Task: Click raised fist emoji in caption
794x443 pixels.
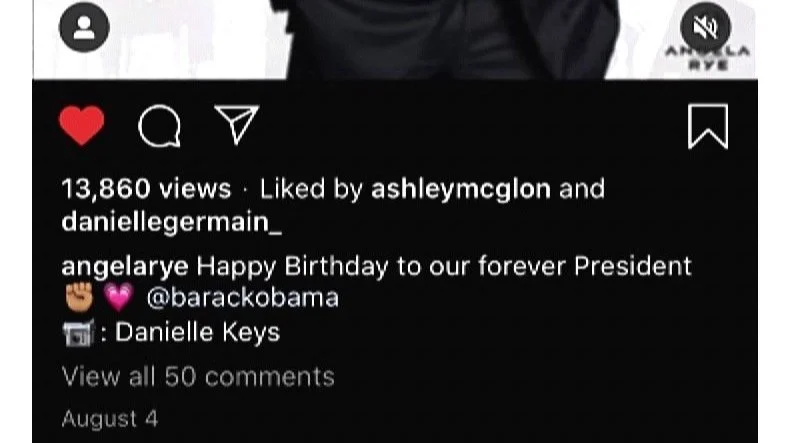Action: click(x=80, y=297)
